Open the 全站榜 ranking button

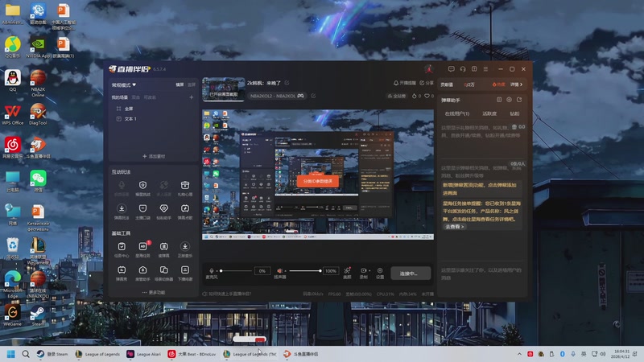click(396, 96)
